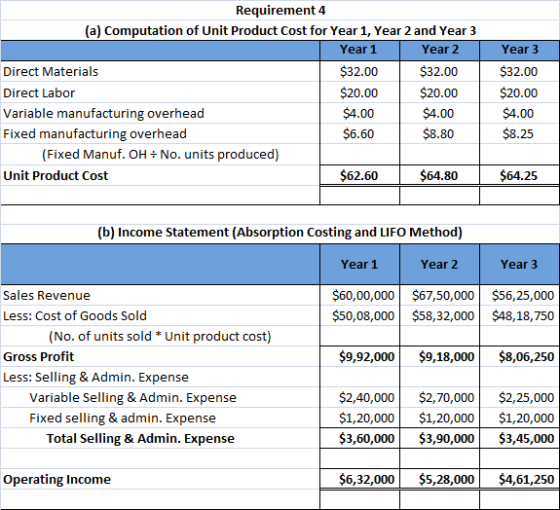Viewport: 560px width, 510px height.
Task: Select Year 3 total selling expense $3,45,000
Action: click(x=526, y=439)
